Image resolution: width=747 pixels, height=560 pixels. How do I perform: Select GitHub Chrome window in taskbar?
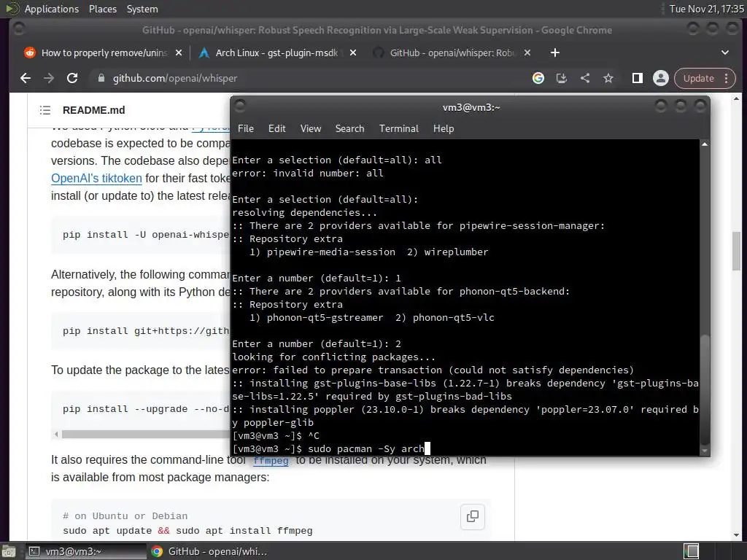point(209,551)
